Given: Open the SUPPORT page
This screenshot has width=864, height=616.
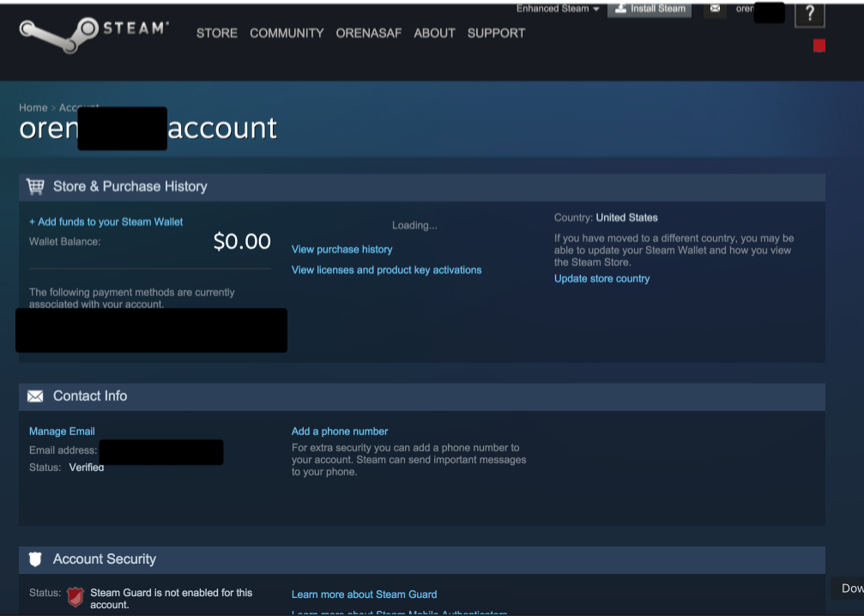Looking at the screenshot, I should tap(496, 33).
